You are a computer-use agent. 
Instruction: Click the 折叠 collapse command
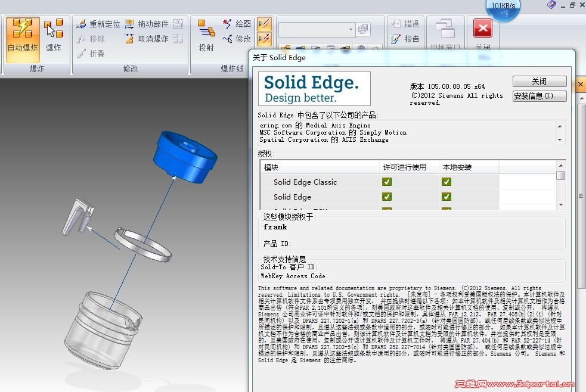(91, 54)
